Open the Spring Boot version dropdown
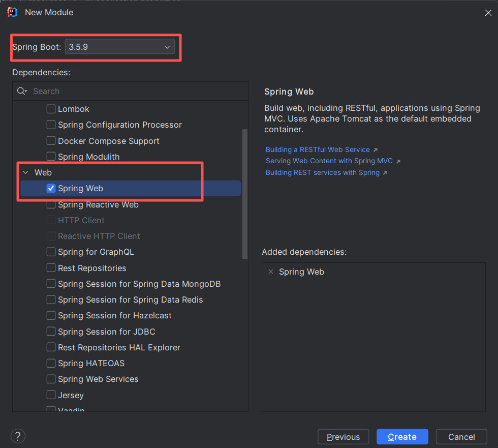498x448 pixels. coord(120,47)
